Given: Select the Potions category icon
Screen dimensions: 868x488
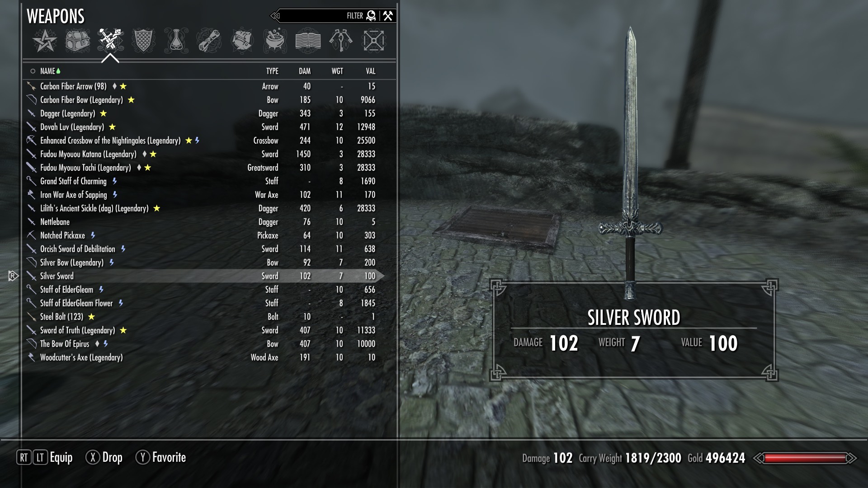Looking at the screenshot, I should click(x=176, y=41).
